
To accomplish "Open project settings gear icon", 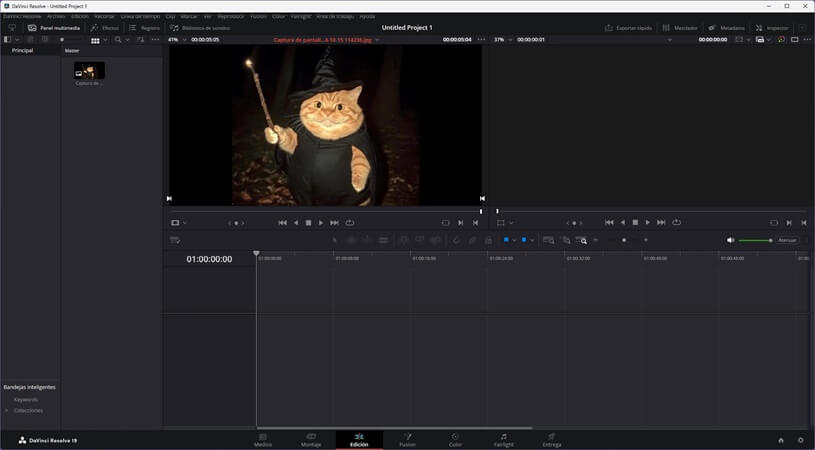I will 800,440.
